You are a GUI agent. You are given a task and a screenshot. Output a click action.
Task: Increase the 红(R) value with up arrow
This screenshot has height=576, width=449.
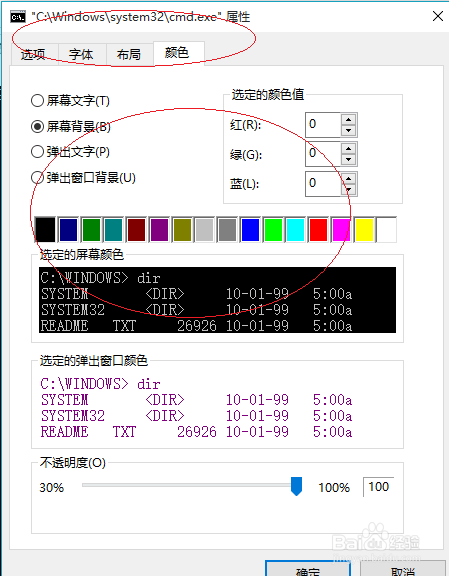coord(348,119)
